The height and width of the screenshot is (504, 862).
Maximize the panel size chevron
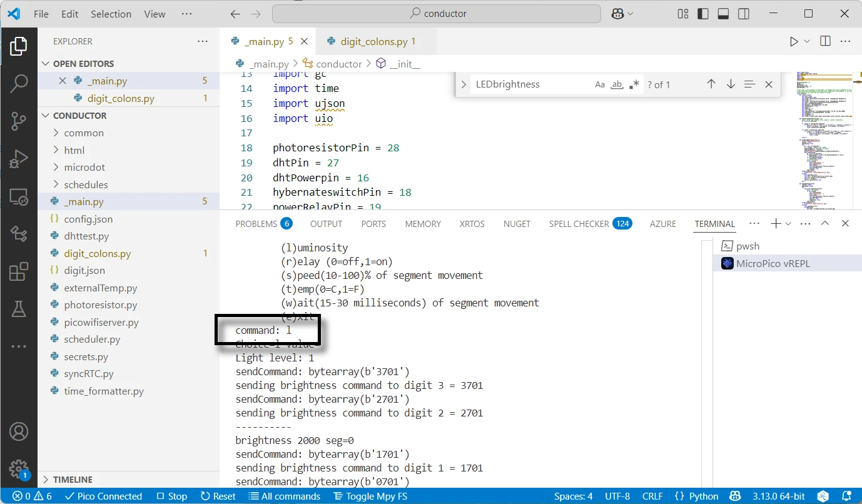point(825,223)
